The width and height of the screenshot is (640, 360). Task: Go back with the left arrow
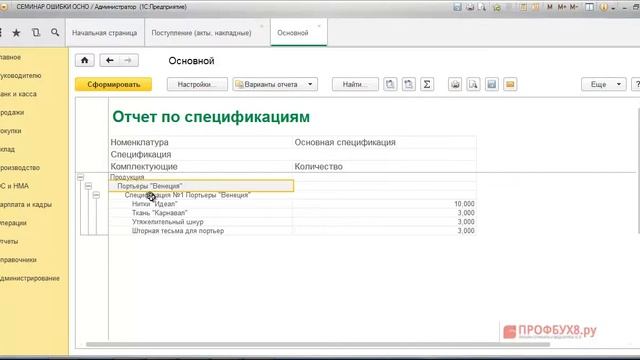[x=109, y=60]
